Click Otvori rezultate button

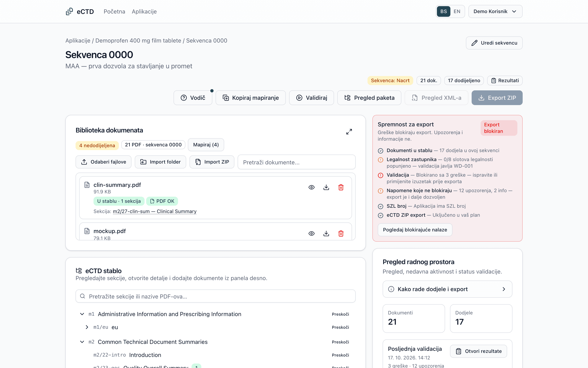tap(478, 351)
